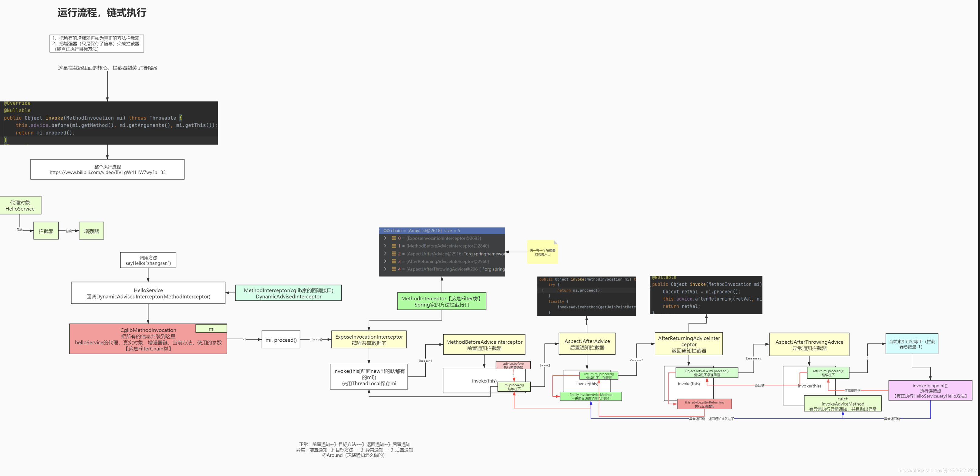Click the 正常返回链 label
This screenshot has width=980, height=476.
pos(852,391)
